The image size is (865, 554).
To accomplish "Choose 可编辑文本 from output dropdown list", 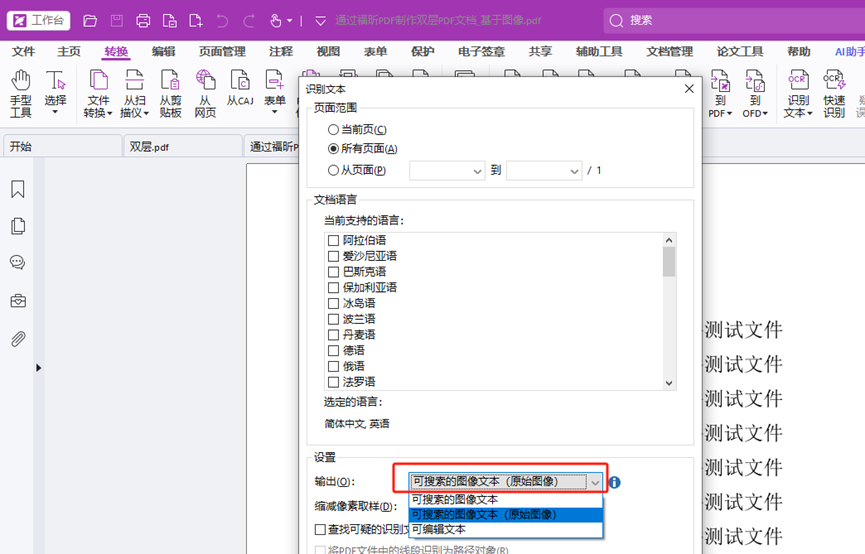I will 438,529.
